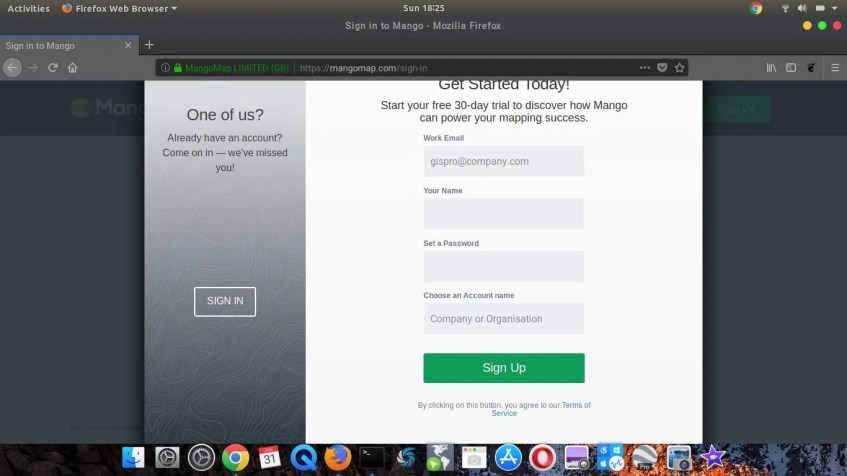This screenshot has height=476, width=847.
Task: Launch the blue Q QuickTime icon
Action: click(304, 458)
